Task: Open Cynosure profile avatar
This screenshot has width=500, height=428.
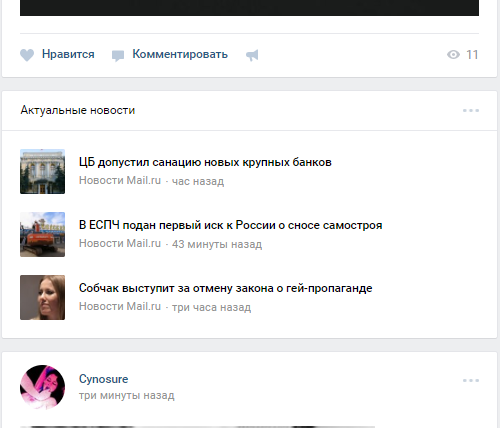Action: point(42,387)
